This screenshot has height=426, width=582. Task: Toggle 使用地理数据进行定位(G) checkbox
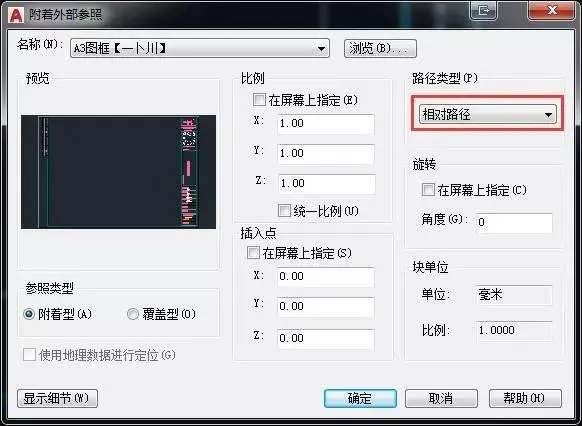point(29,355)
